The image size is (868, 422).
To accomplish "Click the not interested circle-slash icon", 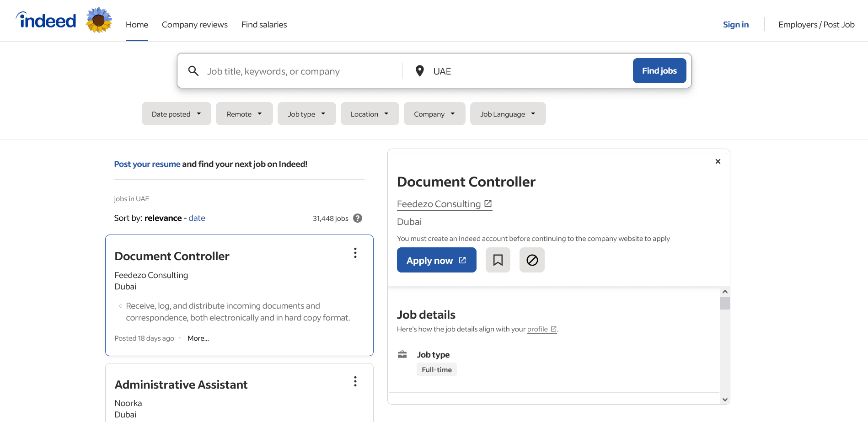I will tap(532, 260).
